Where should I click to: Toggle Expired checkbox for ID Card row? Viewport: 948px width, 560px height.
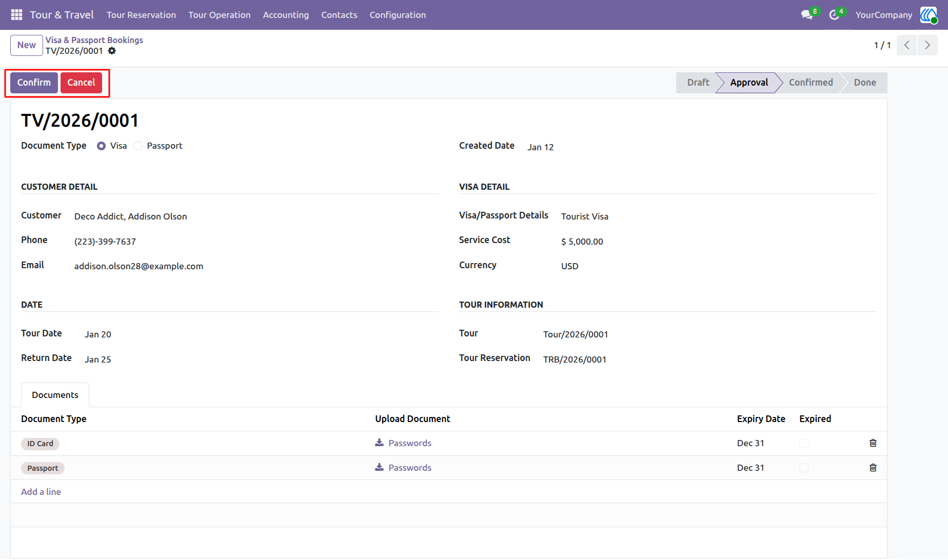click(804, 443)
